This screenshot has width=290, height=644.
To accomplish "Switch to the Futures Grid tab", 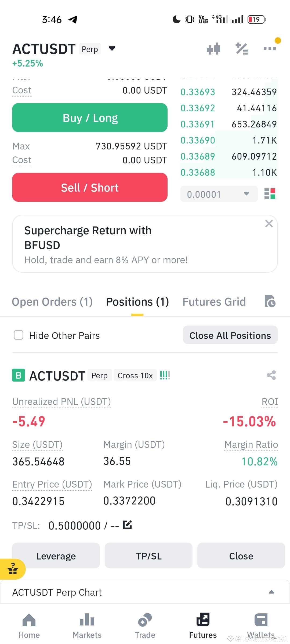I will click(x=214, y=302).
